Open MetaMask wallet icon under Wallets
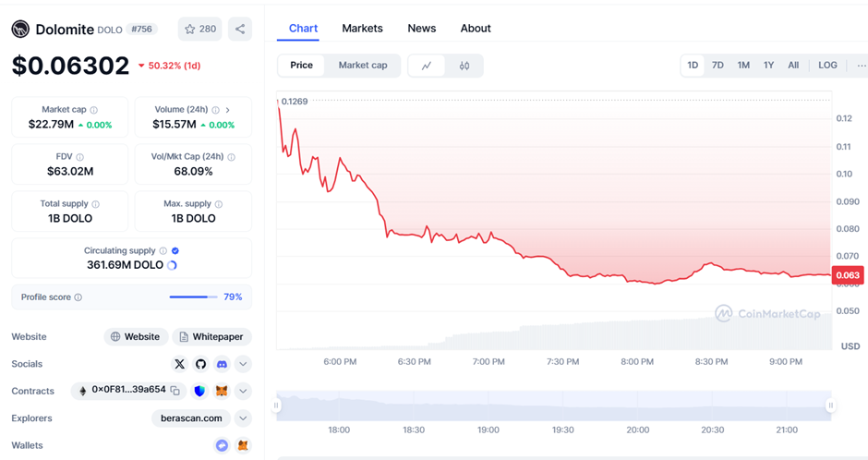868x460 pixels. pyautogui.click(x=243, y=445)
